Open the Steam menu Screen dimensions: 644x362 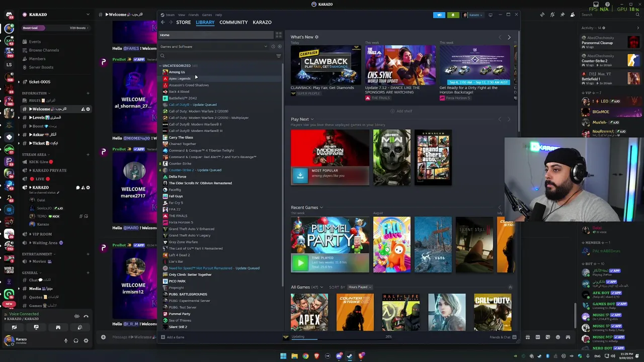170,15
